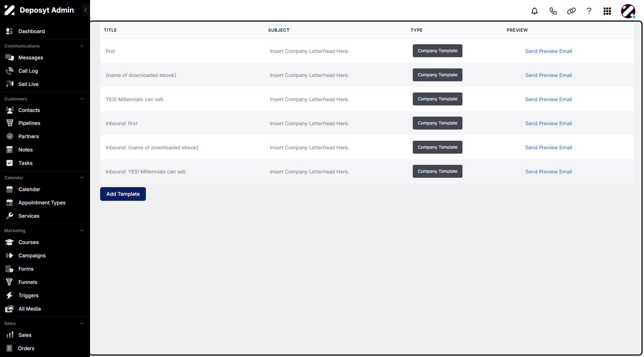
Task: Send Preview Email for 'first' template
Action: point(549,51)
